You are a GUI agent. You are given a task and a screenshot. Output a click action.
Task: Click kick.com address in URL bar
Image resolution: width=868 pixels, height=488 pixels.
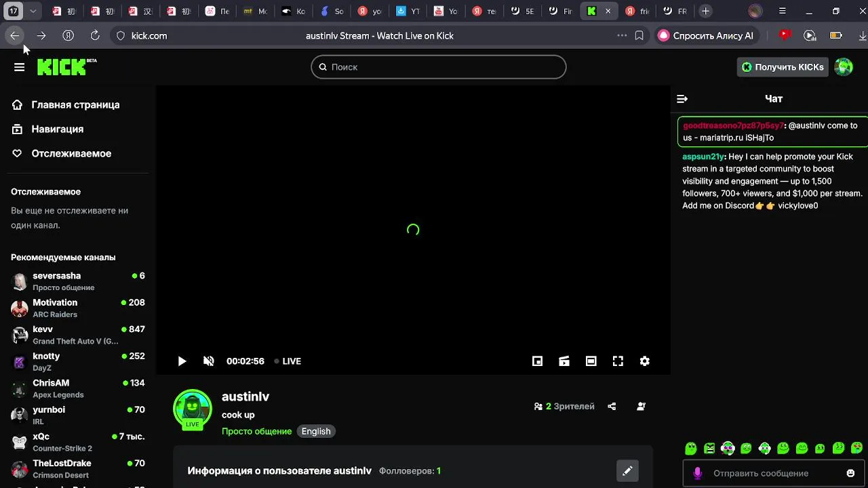[149, 36]
